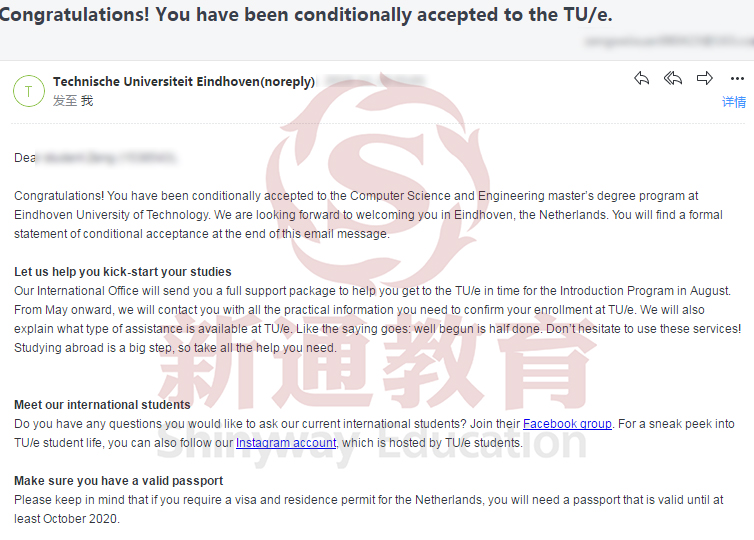Click the Forward arrow icon
The width and height of the screenshot is (754, 540).
704,78
